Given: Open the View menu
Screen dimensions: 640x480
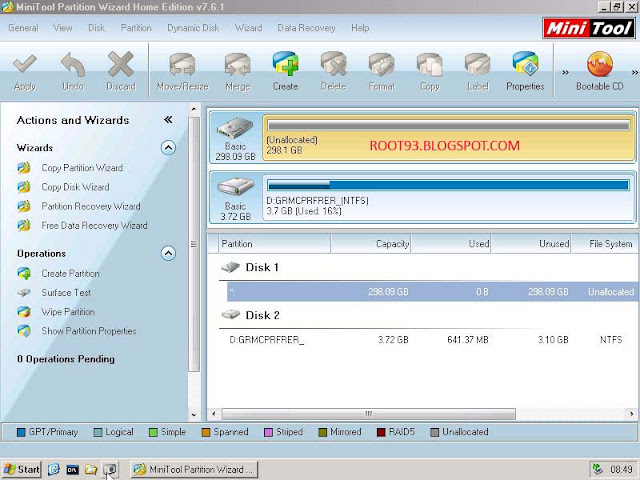Looking at the screenshot, I should point(62,28).
